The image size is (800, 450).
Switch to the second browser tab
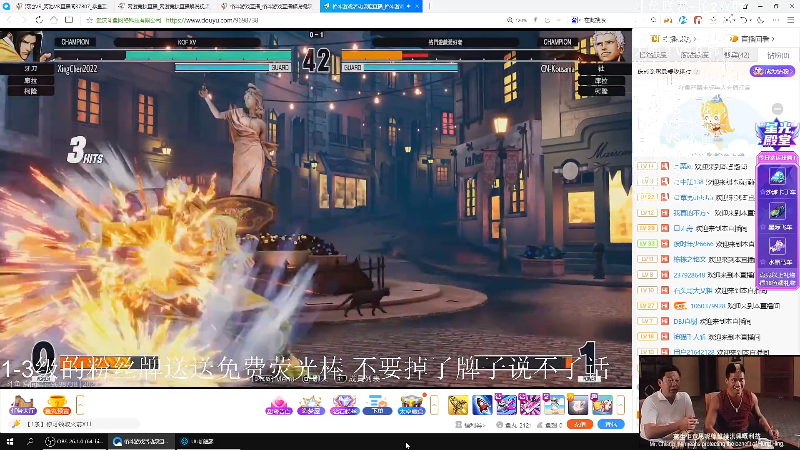(x=164, y=6)
